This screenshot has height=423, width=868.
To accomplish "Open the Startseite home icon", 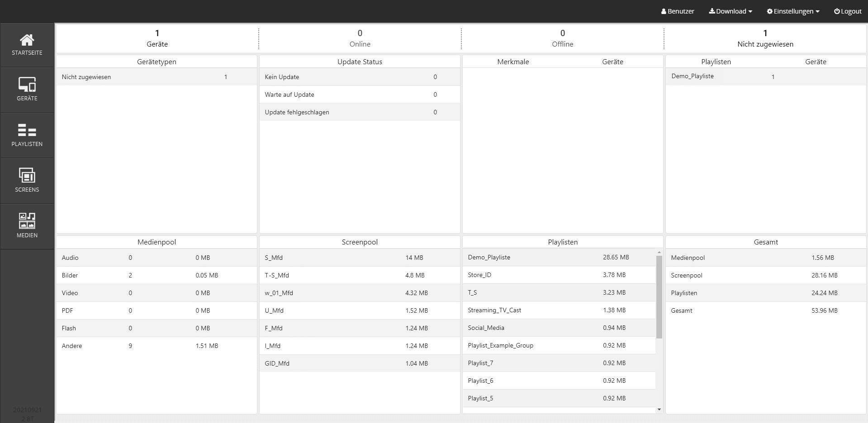I will pos(27,40).
